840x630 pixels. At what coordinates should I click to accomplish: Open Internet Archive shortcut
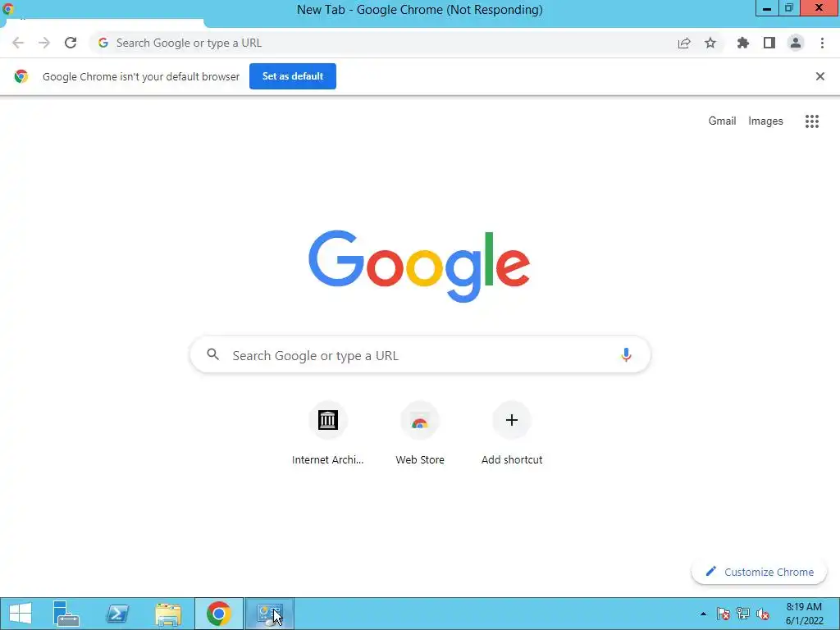click(328, 434)
